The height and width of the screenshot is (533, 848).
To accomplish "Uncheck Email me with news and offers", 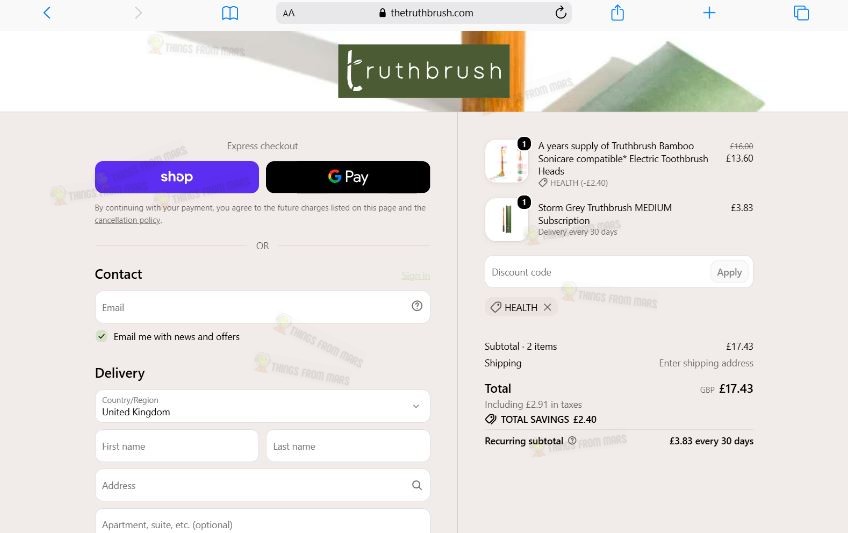I will pos(102,336).
